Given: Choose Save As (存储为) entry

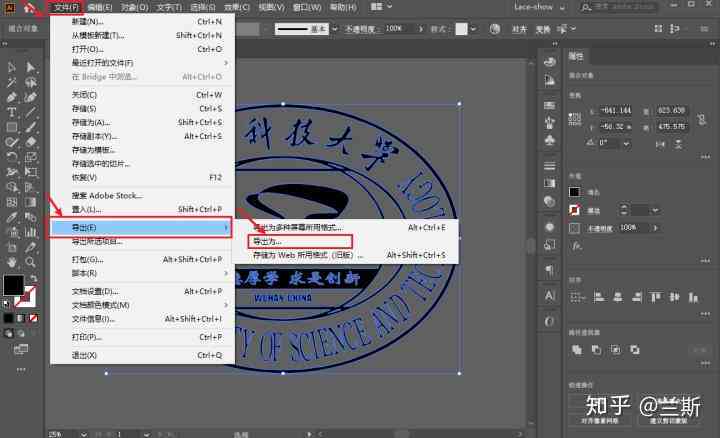Looking at the screenshot, I should [x=142, y=123].
